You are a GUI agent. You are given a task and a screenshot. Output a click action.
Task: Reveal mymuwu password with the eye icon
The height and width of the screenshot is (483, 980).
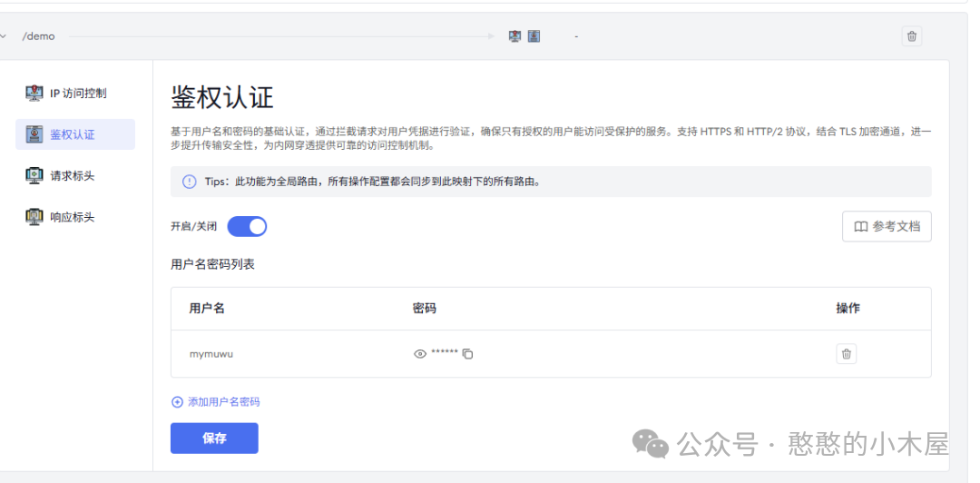(419, 354)
